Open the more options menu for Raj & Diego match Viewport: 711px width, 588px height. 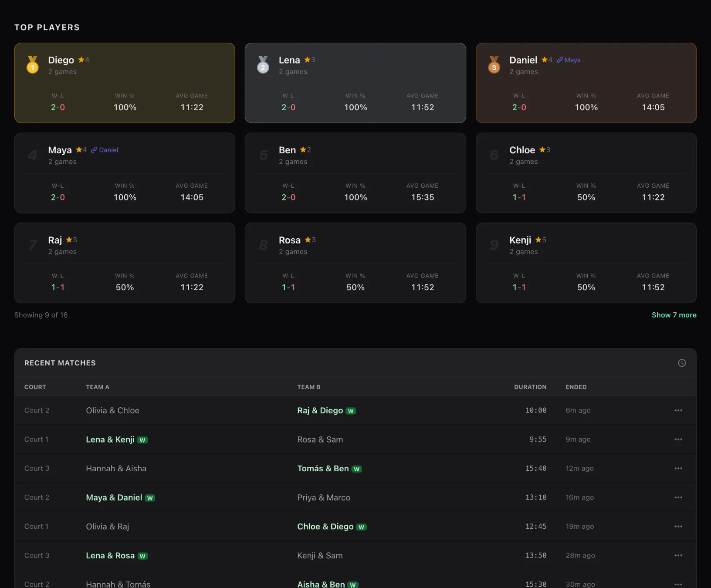[678, 410]
